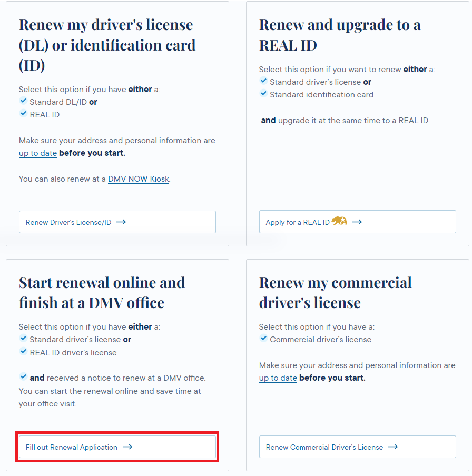Image resolution: width=472 pixels, height=476 pixels.
Task: Click text 'Commercial driver's license' list item
Action: coord(320,340)
